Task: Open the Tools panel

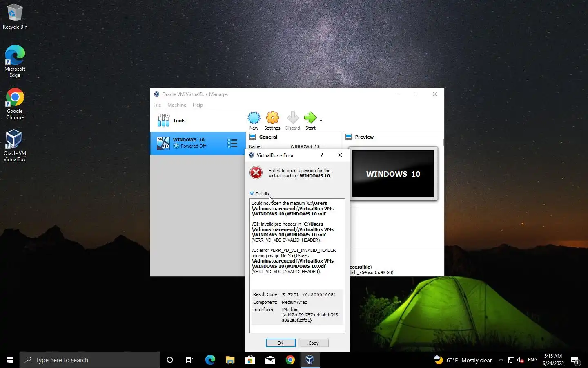Action: 198,121
